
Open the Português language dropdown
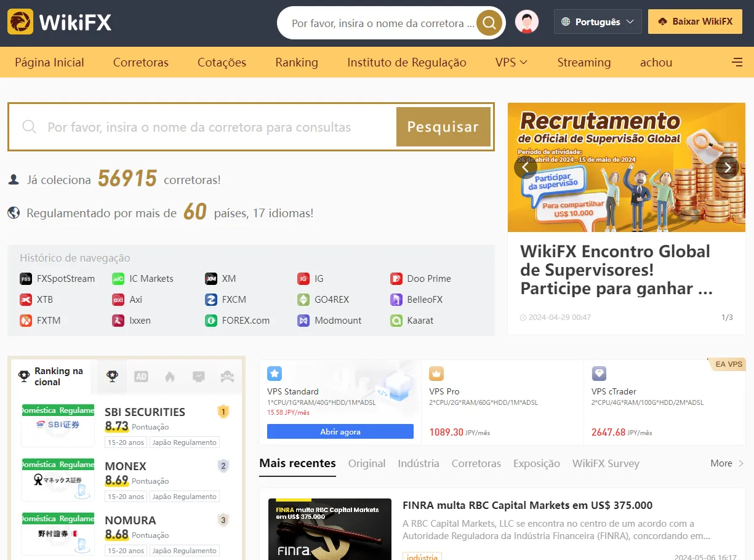598,22
